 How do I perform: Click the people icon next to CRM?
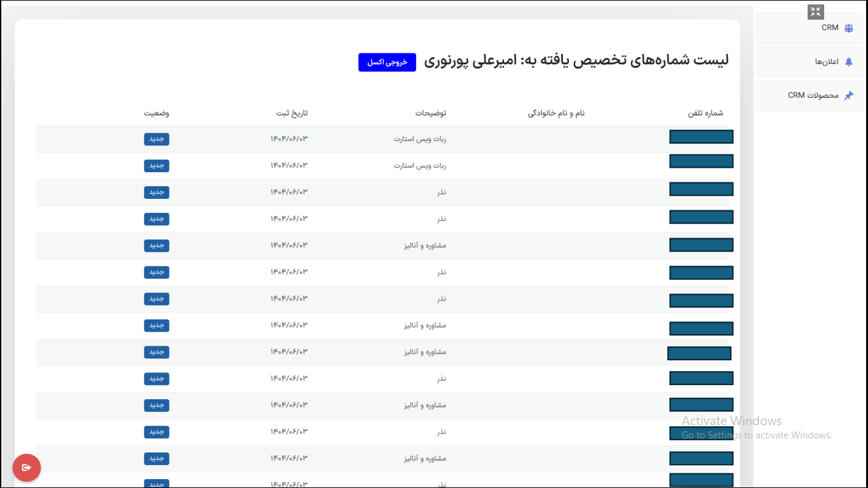point(848,28)
